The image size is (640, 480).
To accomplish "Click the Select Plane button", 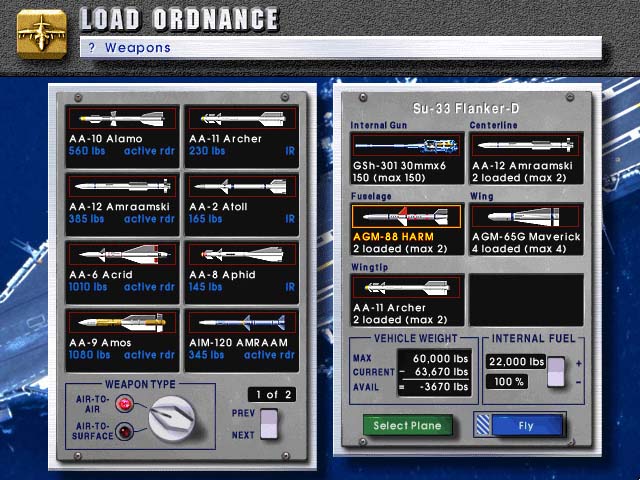I will pos(408,426).
